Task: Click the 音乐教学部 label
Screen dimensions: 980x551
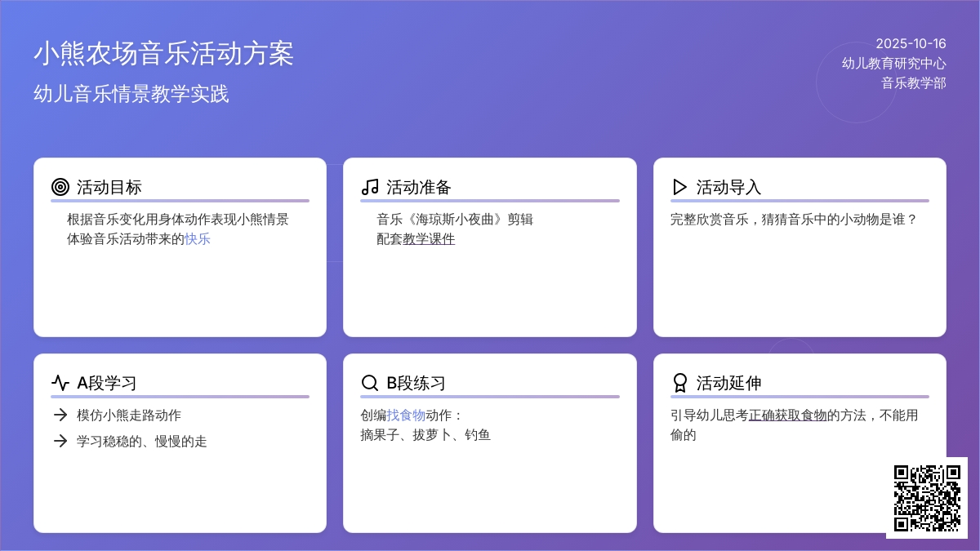Action: [913, 82]
